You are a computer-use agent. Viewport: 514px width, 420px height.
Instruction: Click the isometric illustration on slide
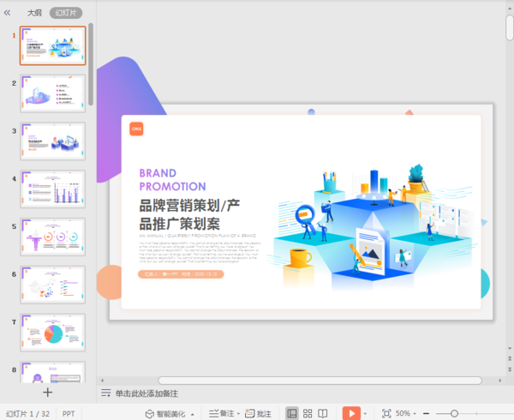[374, 226]
